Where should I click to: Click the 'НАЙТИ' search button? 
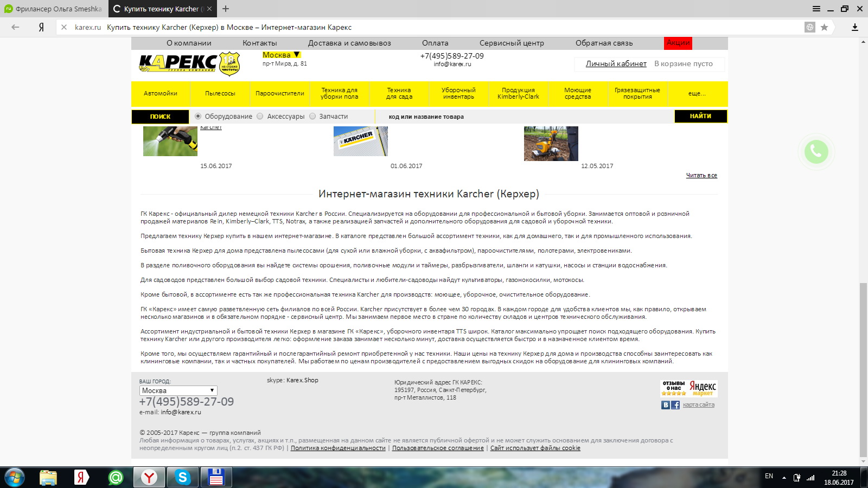[x=700, y=116]
